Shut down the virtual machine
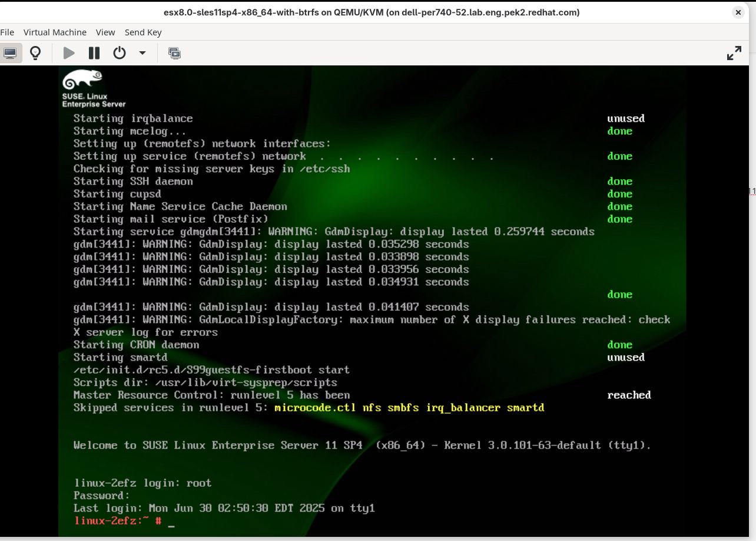The image size is (756, 541). pyautogui.click(x=120, y=53)
